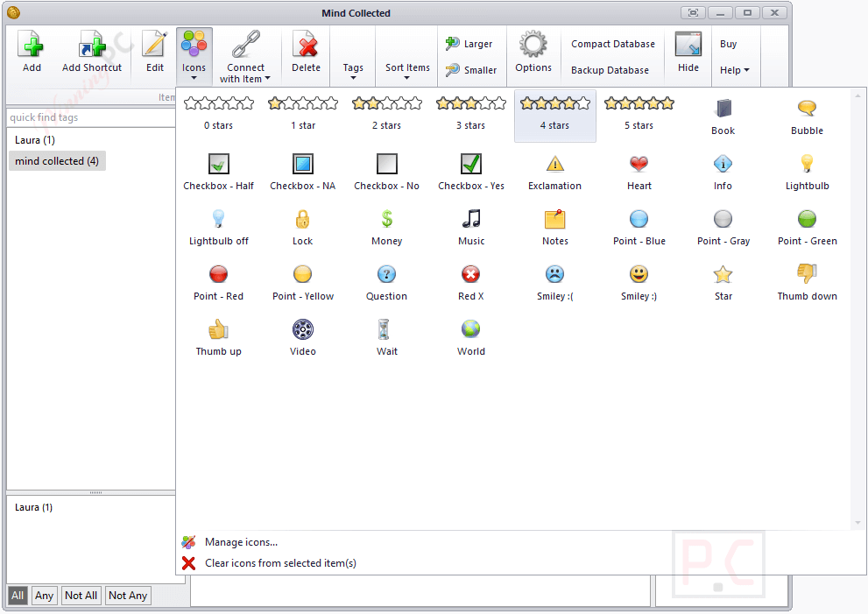Select the lit Lightbulb icon
This screenshot has height=614, width=868.
point(807,172)
